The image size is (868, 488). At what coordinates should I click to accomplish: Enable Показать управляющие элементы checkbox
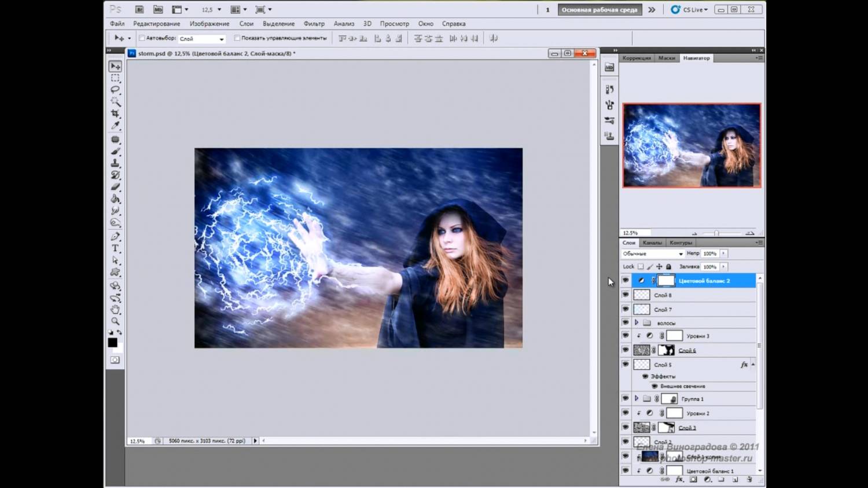coord(237,38)
